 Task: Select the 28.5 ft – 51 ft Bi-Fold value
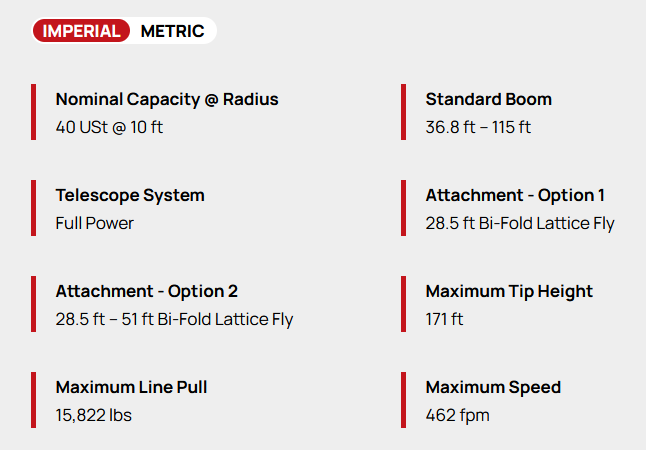(x=174, y=319)
